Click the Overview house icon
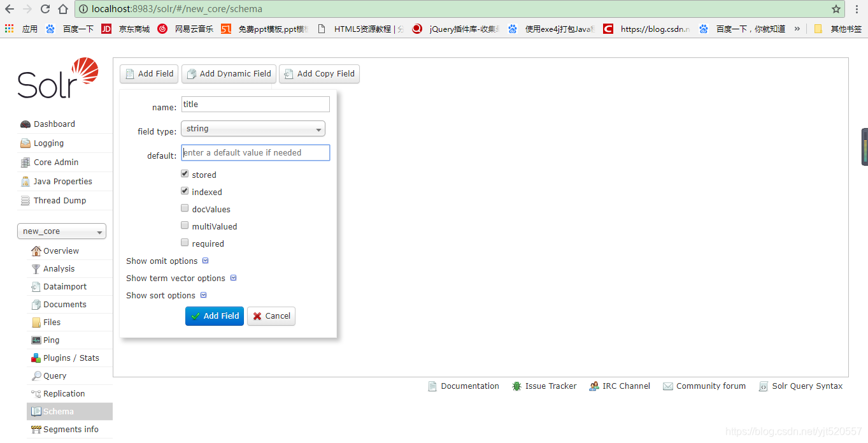Image resolution: width=868 pixels, height=443 pixels. [x=36, y=251]
